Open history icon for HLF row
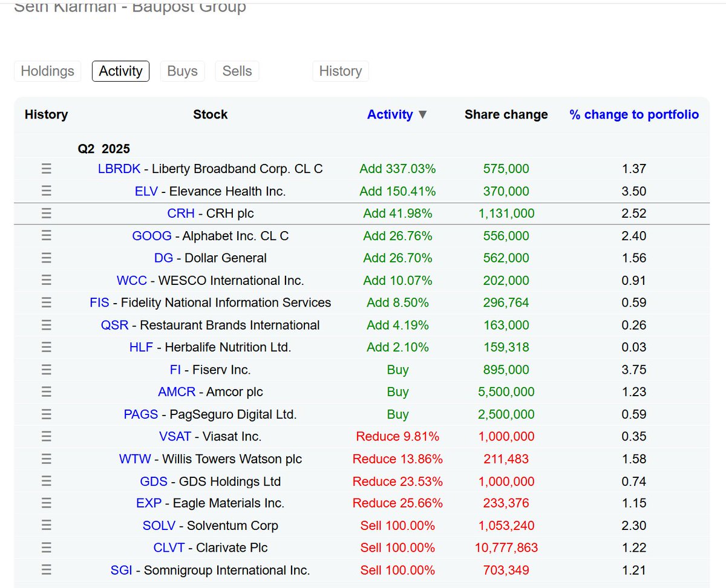 pos(47,347)
